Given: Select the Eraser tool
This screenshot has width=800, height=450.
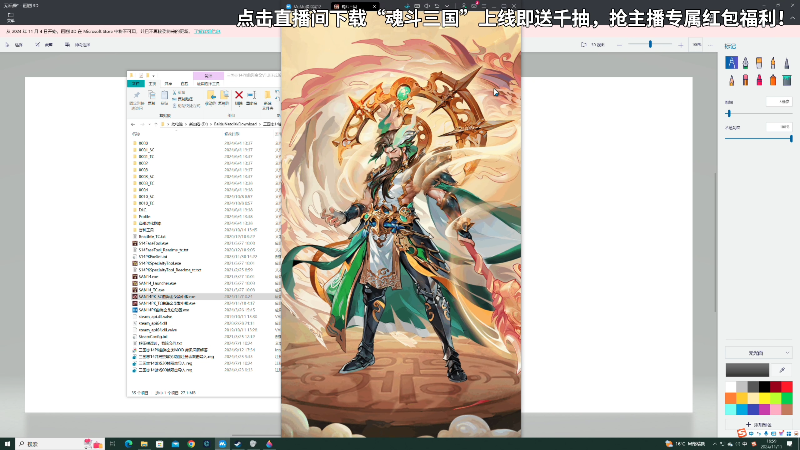Looking at the screenshot, I should coord(745,80).
